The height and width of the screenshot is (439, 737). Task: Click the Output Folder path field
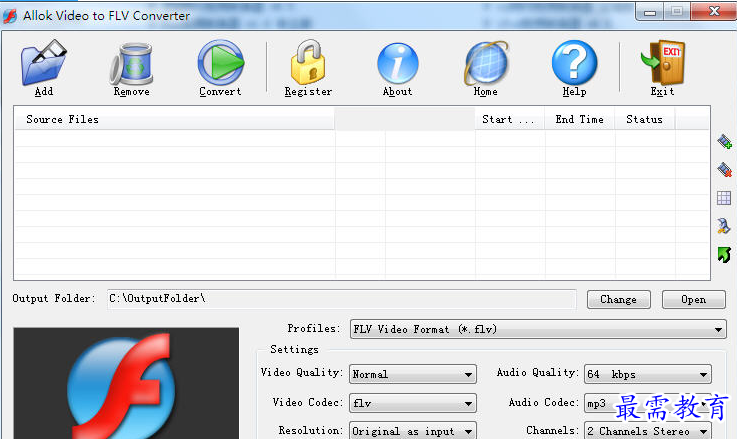(x=342, y=299)
